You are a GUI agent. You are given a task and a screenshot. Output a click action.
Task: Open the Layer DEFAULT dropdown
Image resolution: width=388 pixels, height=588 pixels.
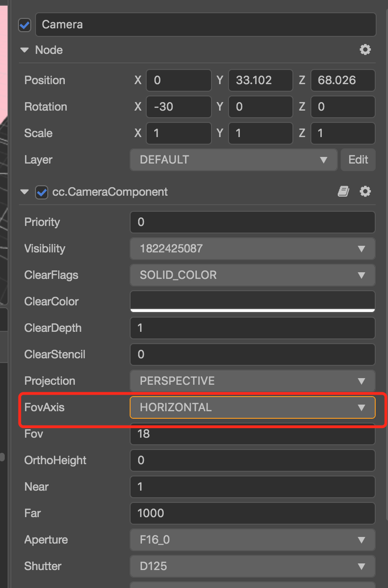pyautogui.click(x=234, y=160)
